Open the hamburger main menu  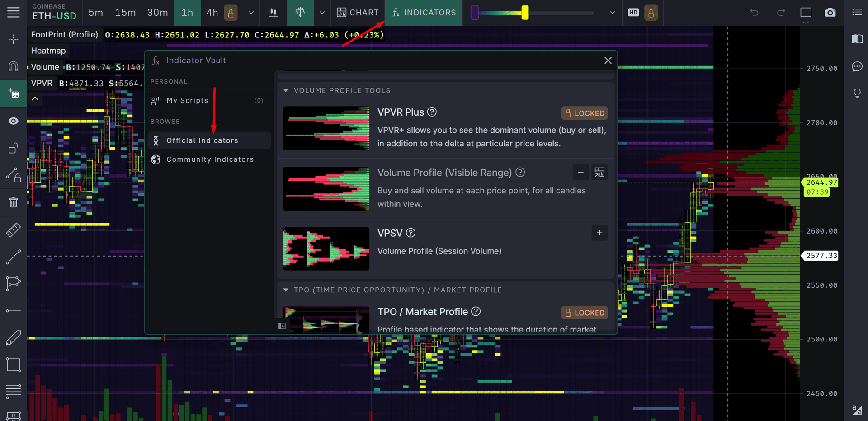(x=14, y=12)
